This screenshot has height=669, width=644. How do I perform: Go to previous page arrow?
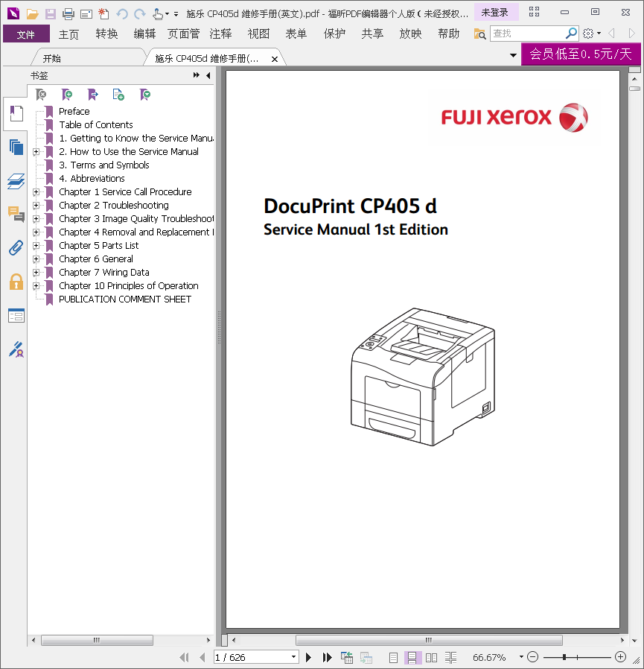click(x=203, y=658)
